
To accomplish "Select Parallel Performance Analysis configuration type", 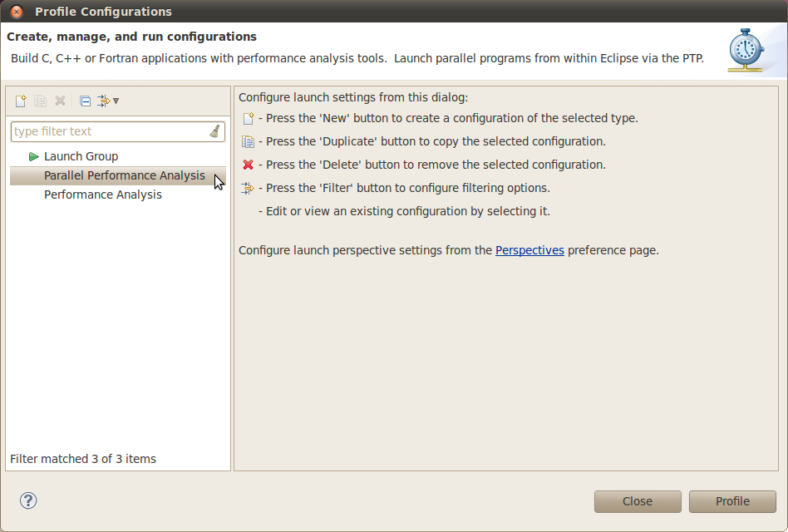I will pos(117,175).
